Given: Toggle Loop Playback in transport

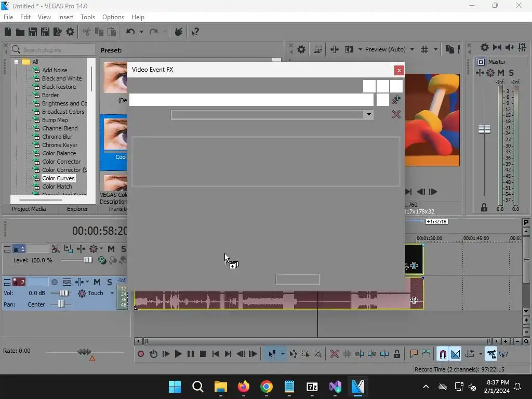Looking at the screenshot, I should [x=153, y=354].
